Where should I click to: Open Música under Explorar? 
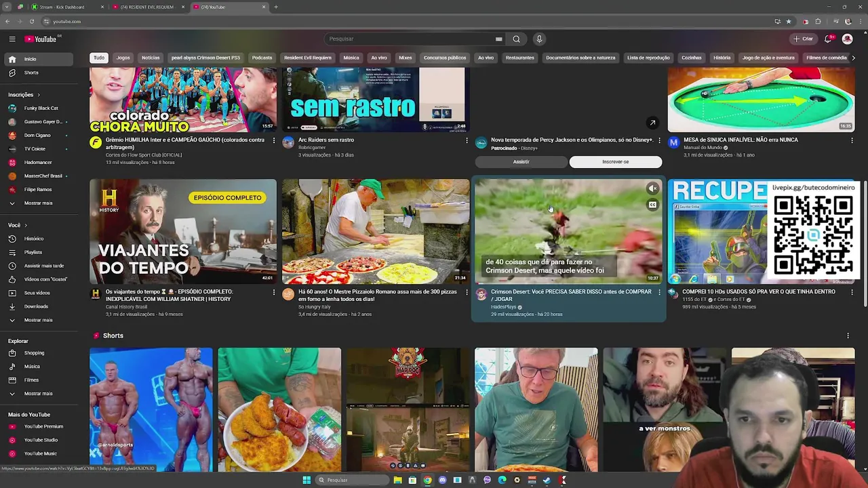(x=38, y=367)
